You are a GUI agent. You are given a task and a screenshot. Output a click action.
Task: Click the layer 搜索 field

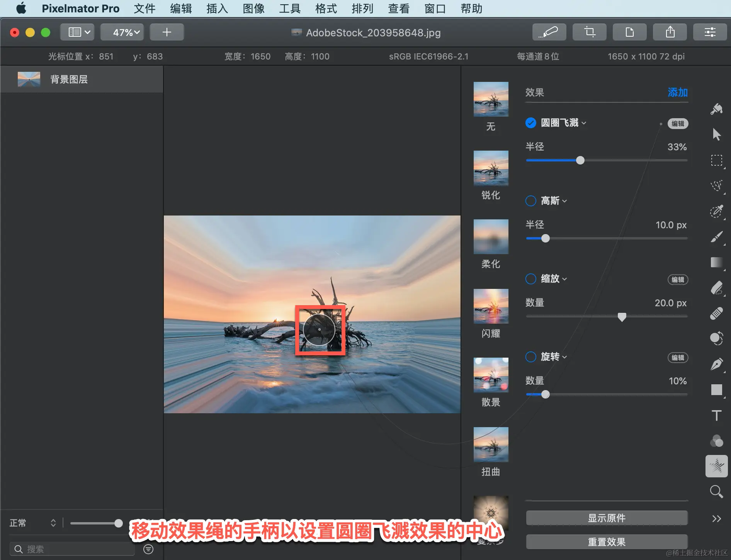coord(73,549)
